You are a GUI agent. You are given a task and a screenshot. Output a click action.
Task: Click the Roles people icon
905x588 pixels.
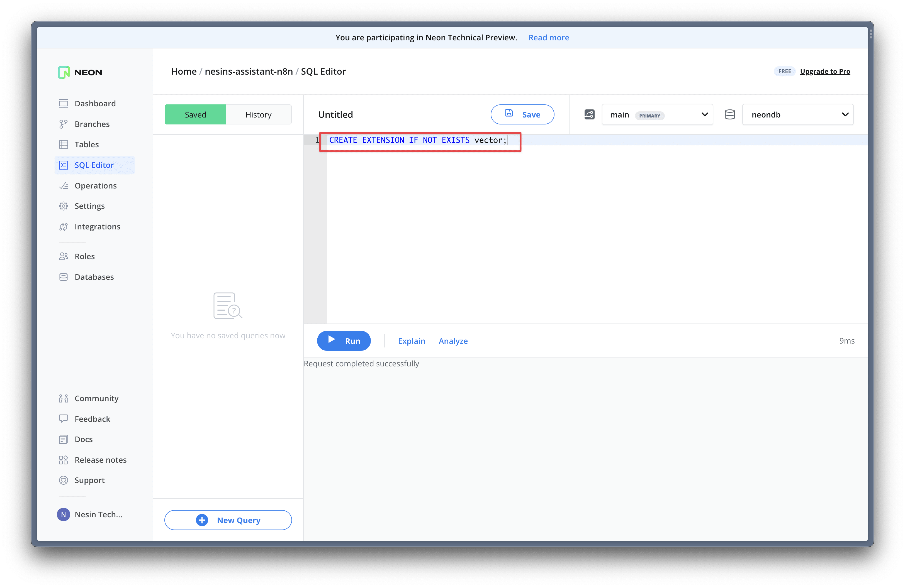click(64, 256)
